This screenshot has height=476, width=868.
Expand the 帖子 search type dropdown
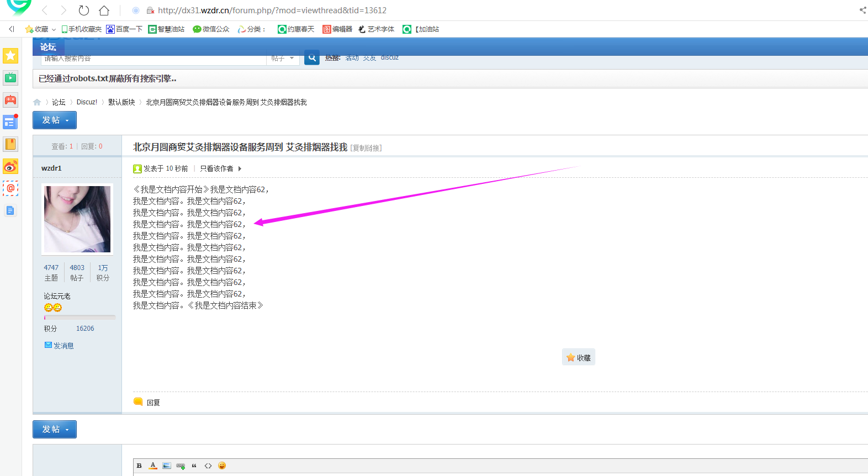pos(283,58)
